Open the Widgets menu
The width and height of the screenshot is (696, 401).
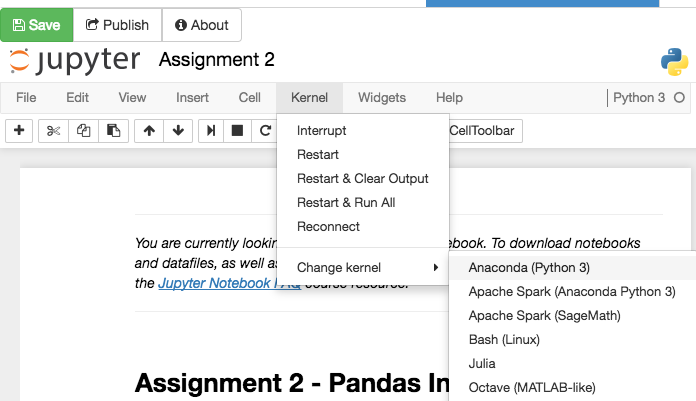click(382, 98)
